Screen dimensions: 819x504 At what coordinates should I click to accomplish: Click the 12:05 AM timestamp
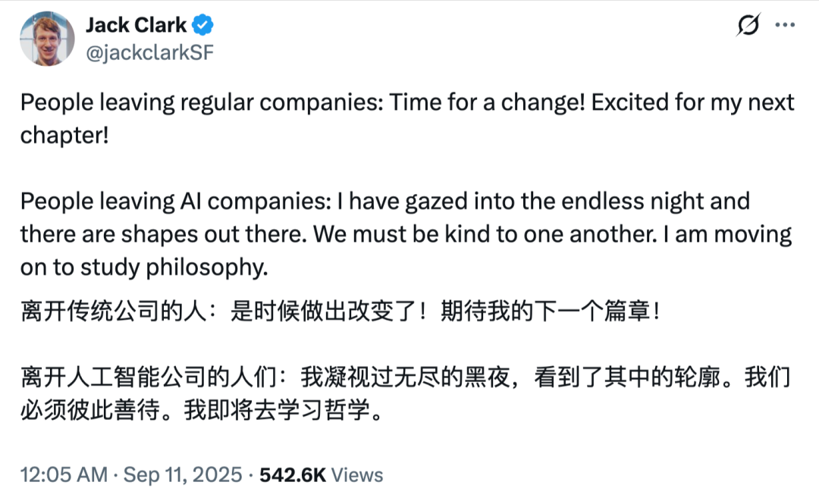[x=64, y=475]
